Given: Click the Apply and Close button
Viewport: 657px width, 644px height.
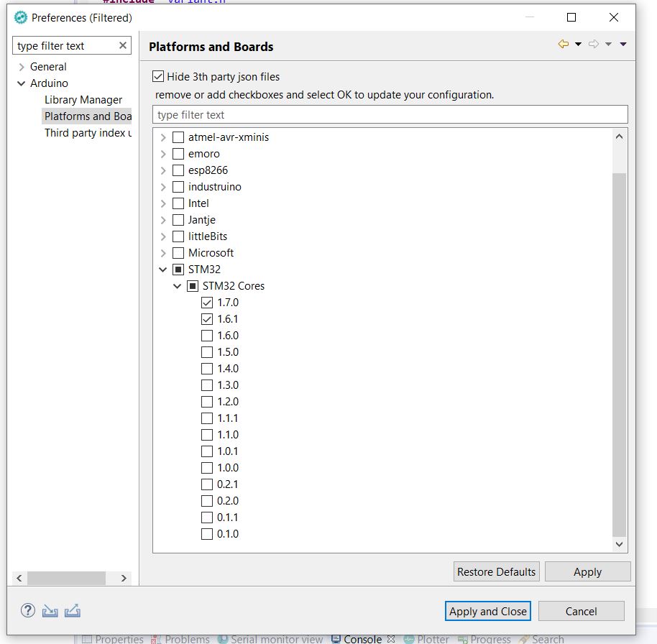Looking at the screenshot, I should coord(488,611).
